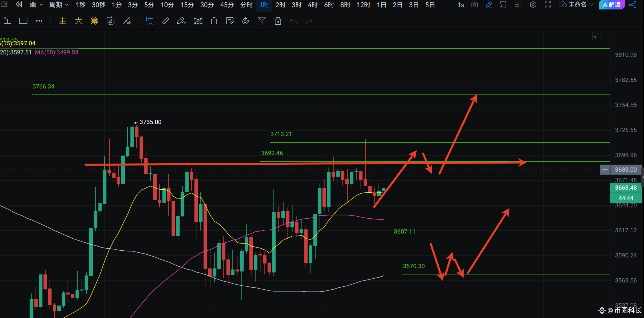
Task: Select the 1秒 timeframe
Action: pos(81,5)
